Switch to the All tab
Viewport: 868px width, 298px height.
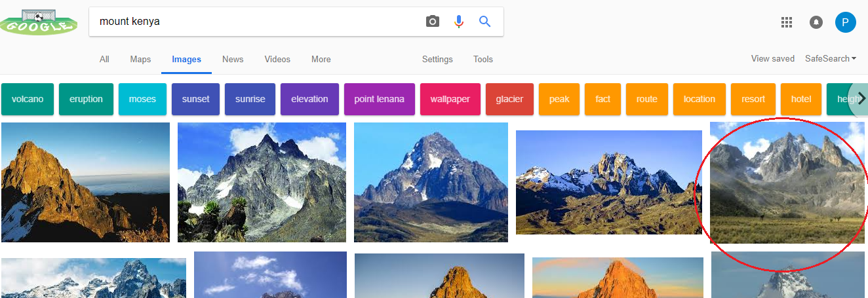coord(104,59)
